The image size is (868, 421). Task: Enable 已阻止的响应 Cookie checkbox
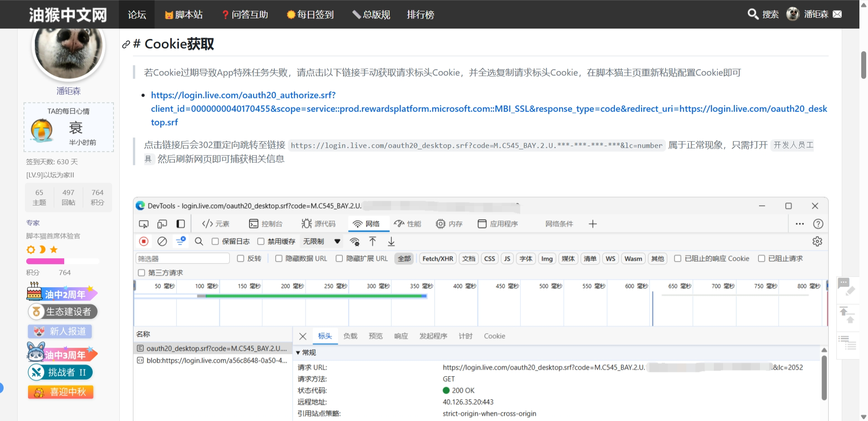click(678, 259)
